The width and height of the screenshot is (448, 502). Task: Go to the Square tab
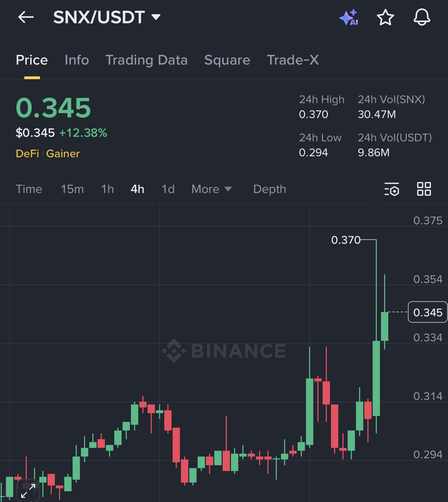227,60
